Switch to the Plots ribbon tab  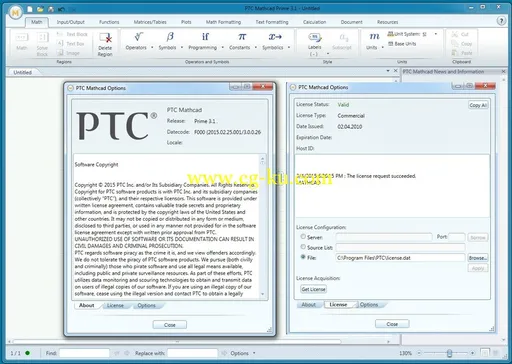186,22
